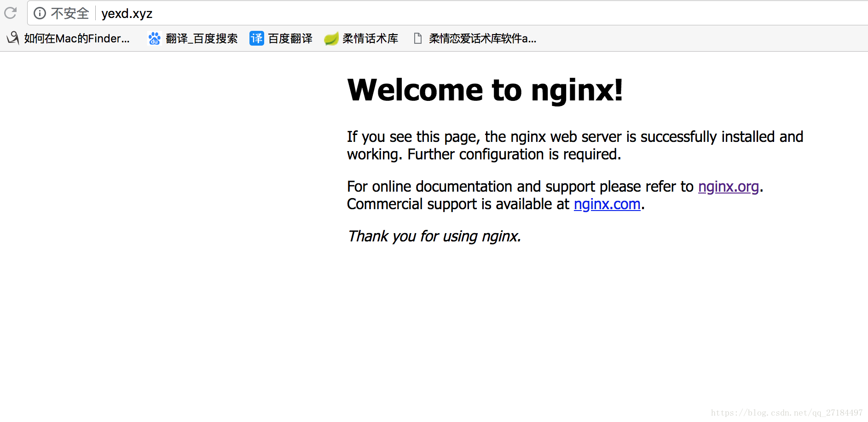The image size is (868, 422).
Task: Follow the nginx.org documentation link
Action: (728, 187)
